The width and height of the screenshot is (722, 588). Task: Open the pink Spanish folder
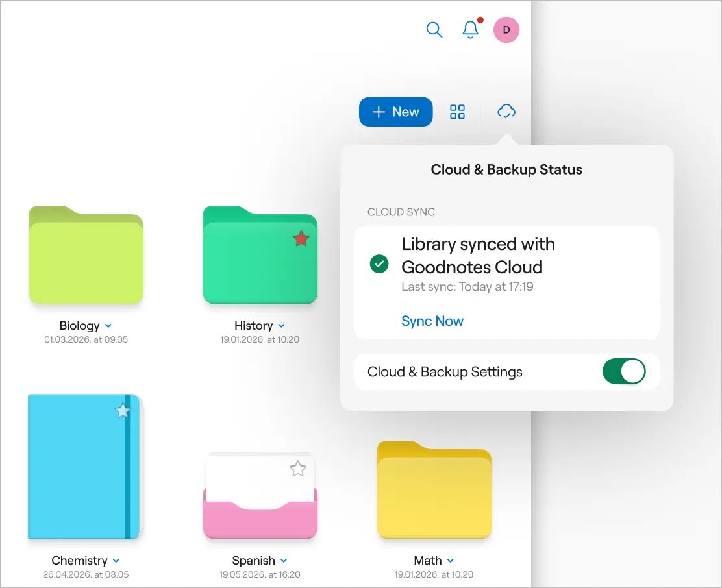260,496
